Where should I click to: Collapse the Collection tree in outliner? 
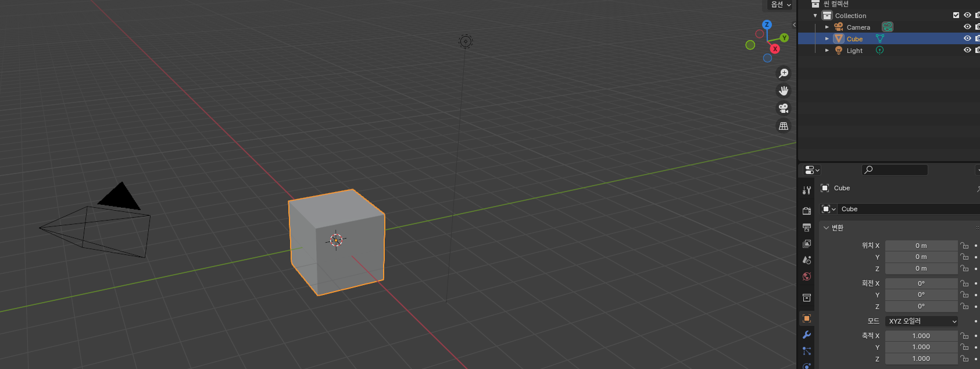(x=816, y=16)
